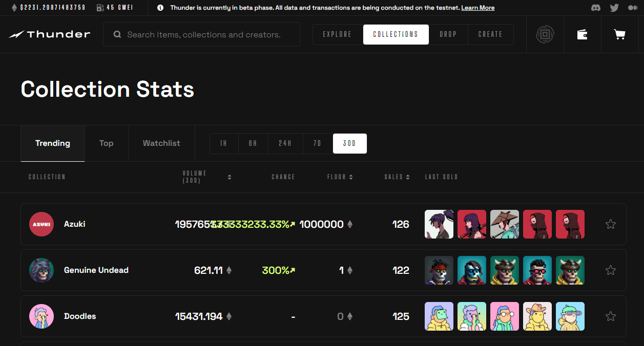644x346 pixels.
Task: Switch to the Trending tab
Action: (x=53, y=143)
